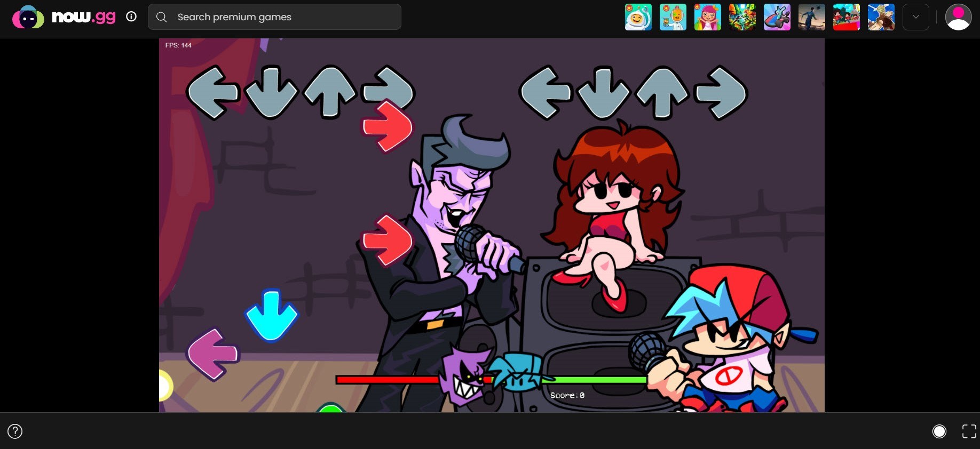This screenshot has height=449, width=980.
Task: Click the search magnifier icon
Action: click(161, 17)
